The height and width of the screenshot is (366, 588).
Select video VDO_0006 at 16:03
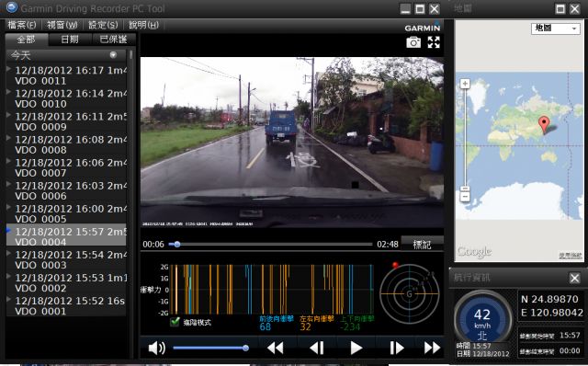(x=66, y=190)
